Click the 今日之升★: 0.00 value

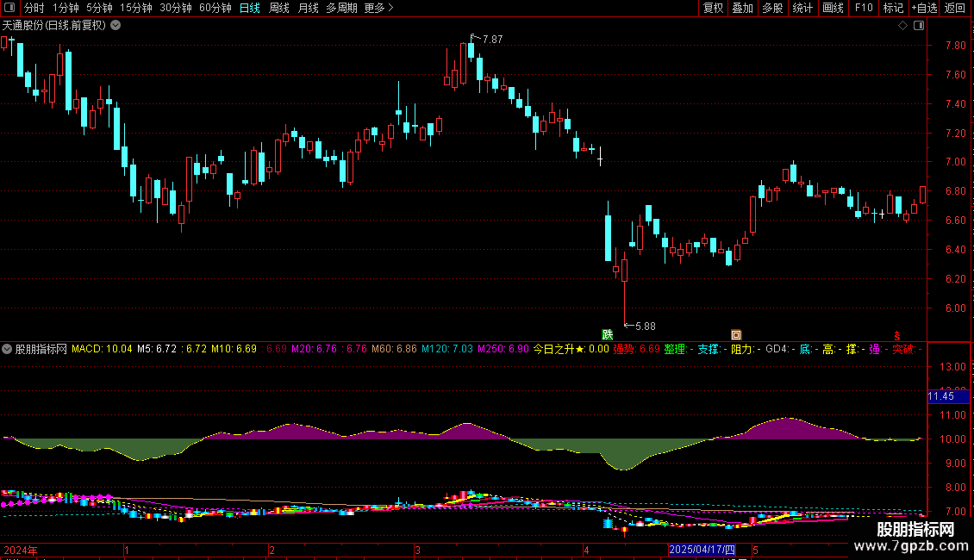571,349
